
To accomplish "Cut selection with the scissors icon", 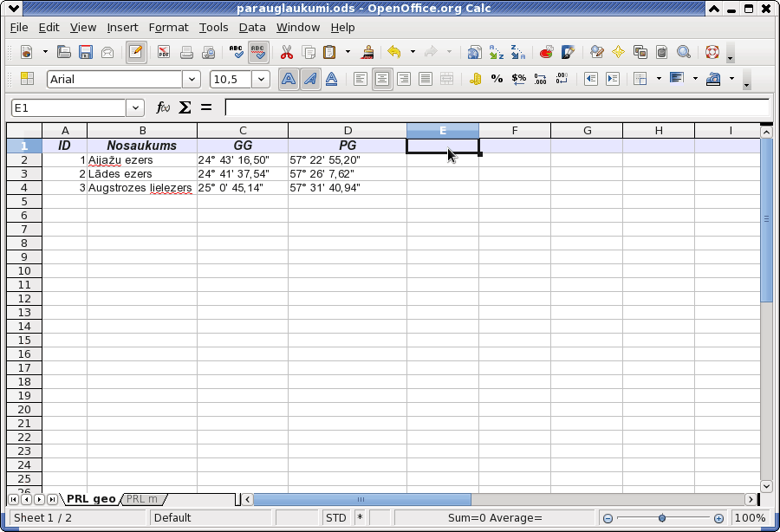I will coord(287,52).
